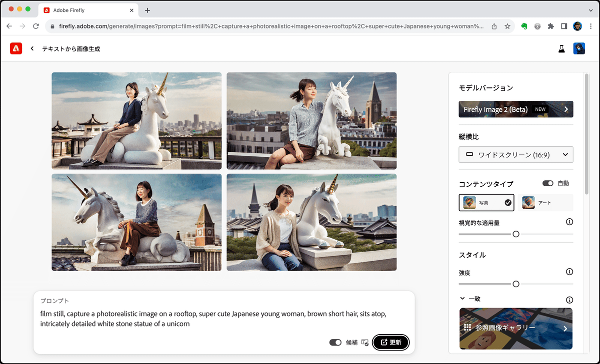The image size is (600, 364).
Task: Open the image of woman in navy cardigan on unicorn
Action: 136,121
